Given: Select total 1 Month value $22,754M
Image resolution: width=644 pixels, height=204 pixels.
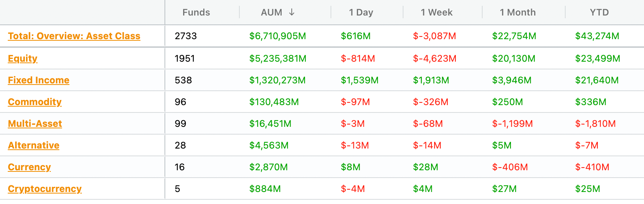Looking at the screenshot, I should [x=514, y=36].
